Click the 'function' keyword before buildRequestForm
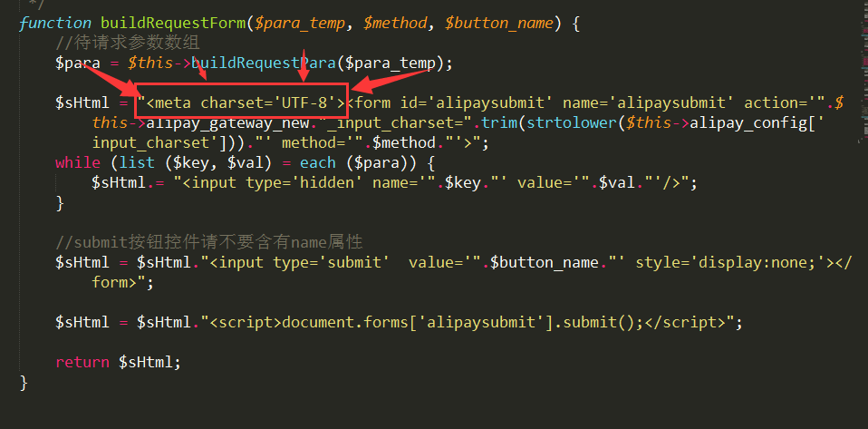 point(54,24)
